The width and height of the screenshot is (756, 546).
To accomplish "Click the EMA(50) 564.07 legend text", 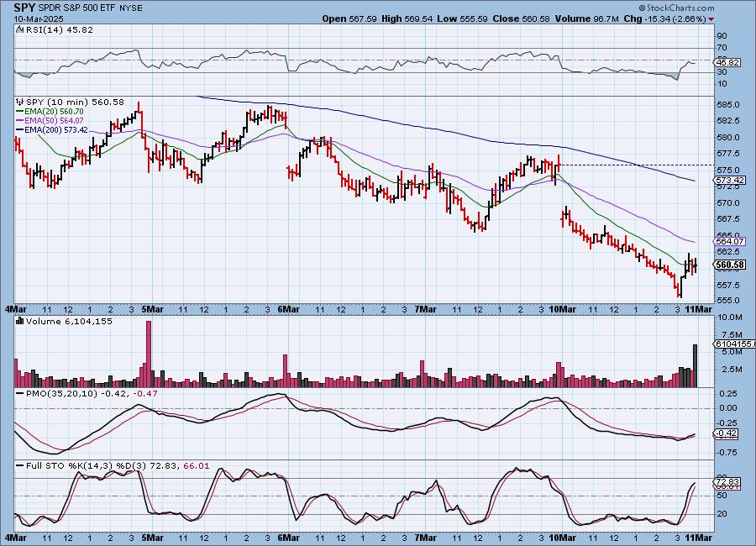I will [54, 121].
